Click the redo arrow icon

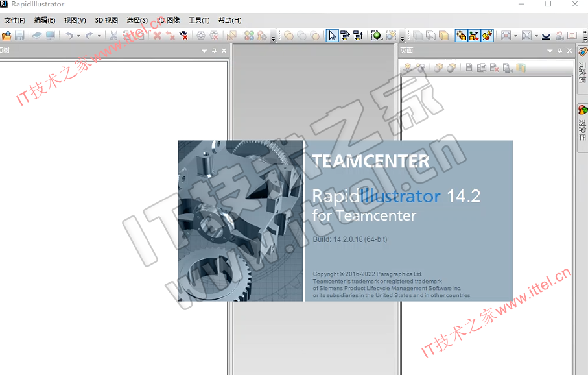(89, 36)
